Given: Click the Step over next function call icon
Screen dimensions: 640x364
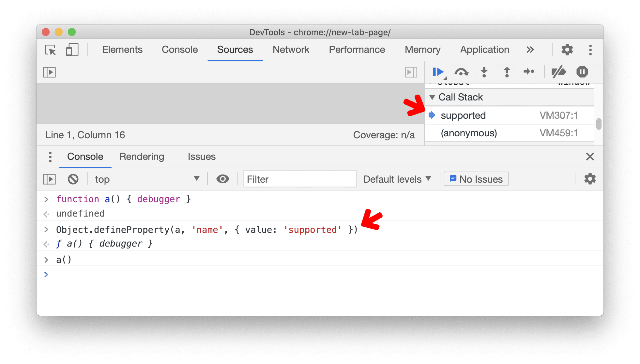Looking at the screenshot, I should [x=460, y=72].
